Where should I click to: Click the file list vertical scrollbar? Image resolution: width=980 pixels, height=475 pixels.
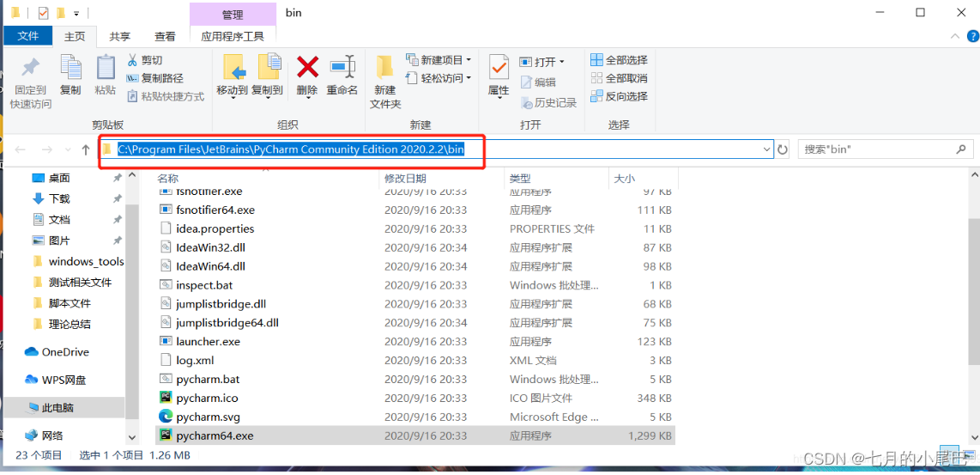point(974,290)
